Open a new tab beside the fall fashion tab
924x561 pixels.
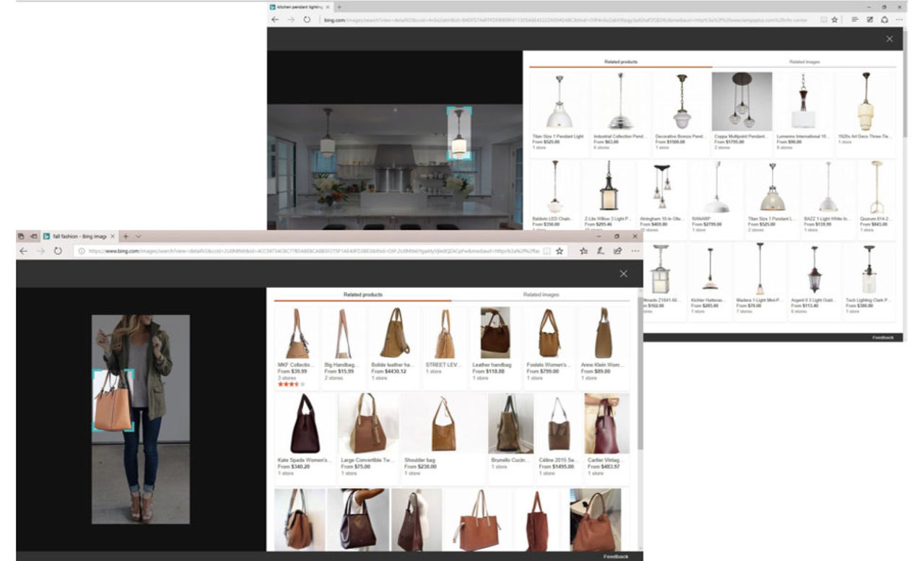(x=126, y=236)
